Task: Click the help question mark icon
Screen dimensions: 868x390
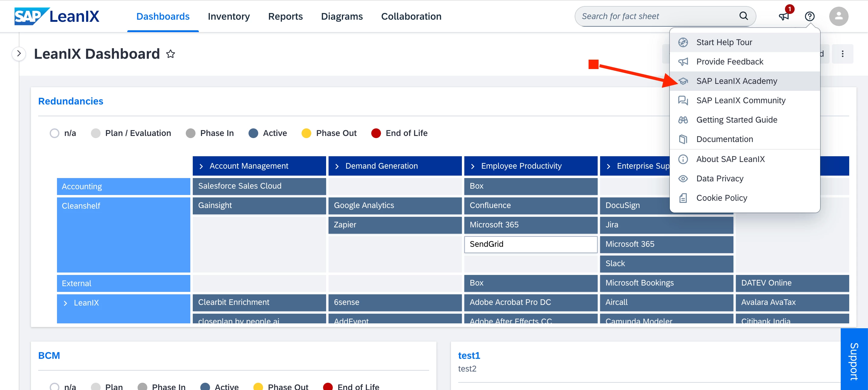Action: (x=810, y=16)
